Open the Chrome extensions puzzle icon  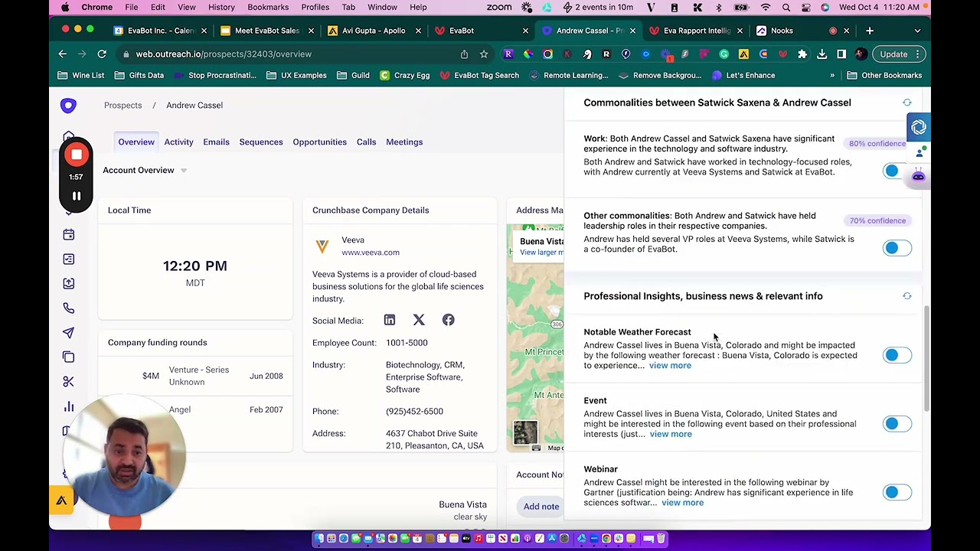(x=802, y=54)
